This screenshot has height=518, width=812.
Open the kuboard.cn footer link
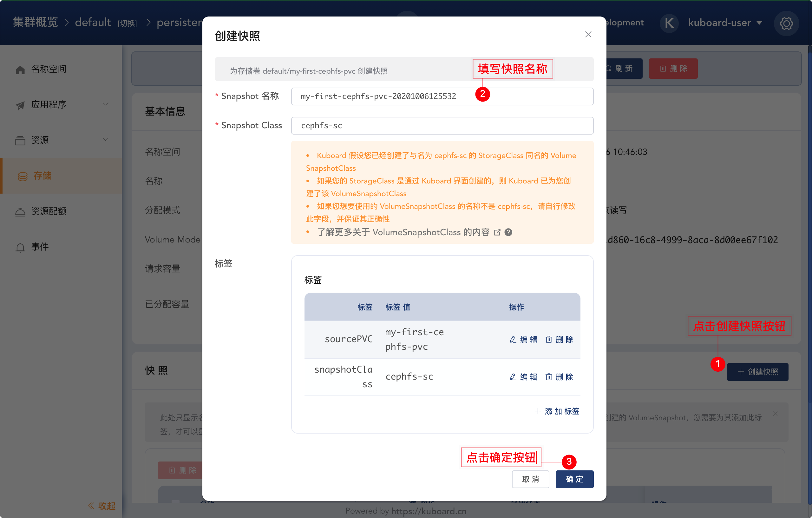pyautogui.click(x=429, y=511)
